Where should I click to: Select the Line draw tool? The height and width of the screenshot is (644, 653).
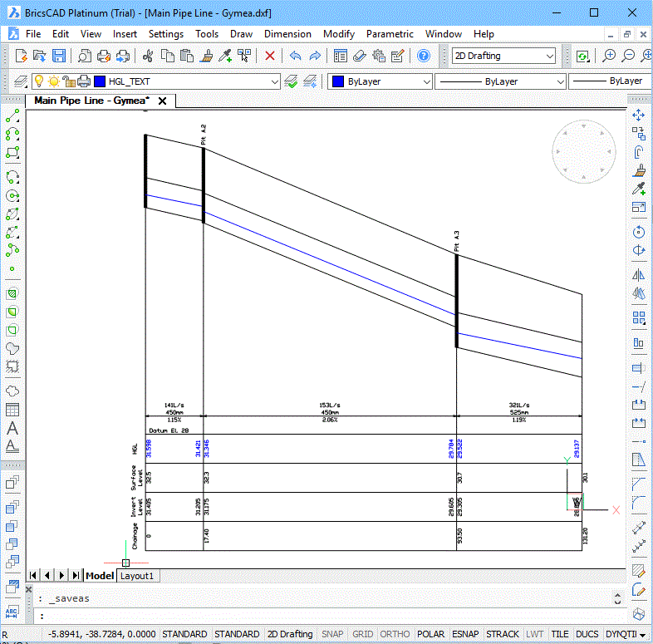tap(12, 116)
